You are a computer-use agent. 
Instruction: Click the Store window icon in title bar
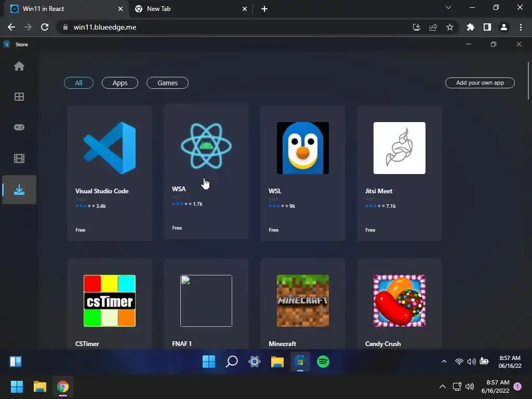[x=6, y=44]
